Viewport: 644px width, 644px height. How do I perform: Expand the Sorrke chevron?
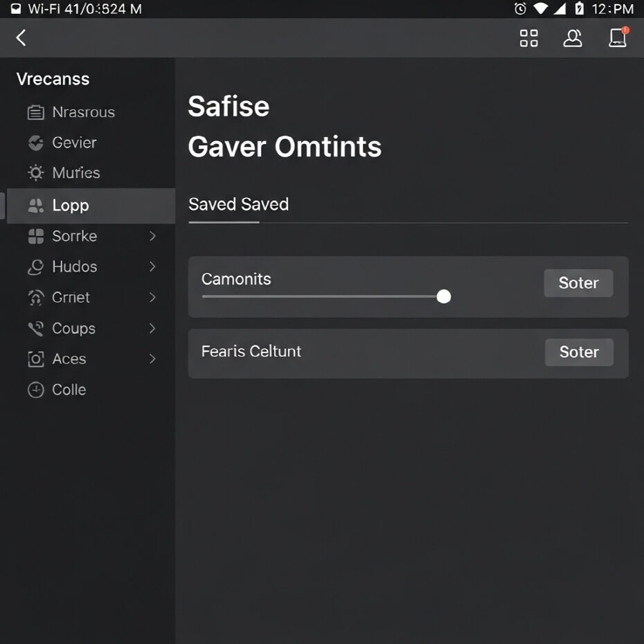coord(152,236)
